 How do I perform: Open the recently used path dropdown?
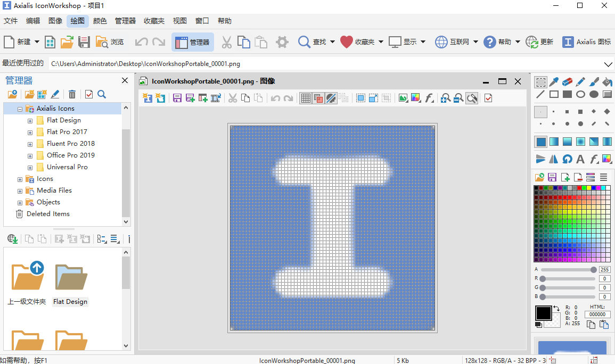click(x=608, y=64)
